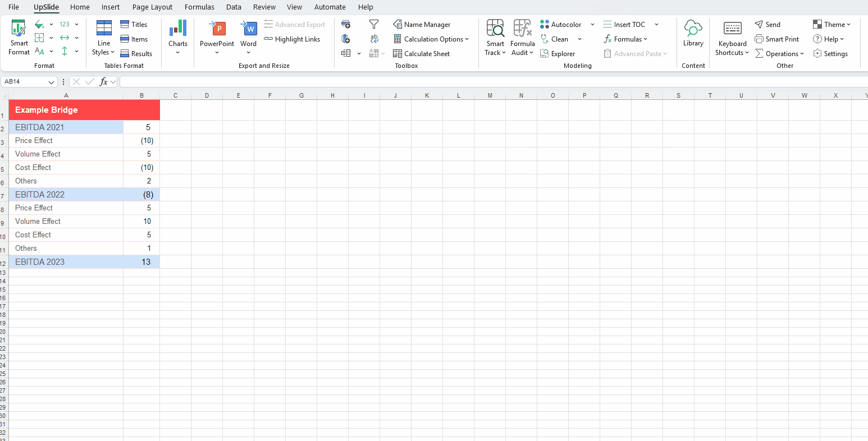Image resolution: width=868 pixels, height=441 pixels.
Task: Open the Formulas dropdown in Modeling
Action: click(625, 39)
